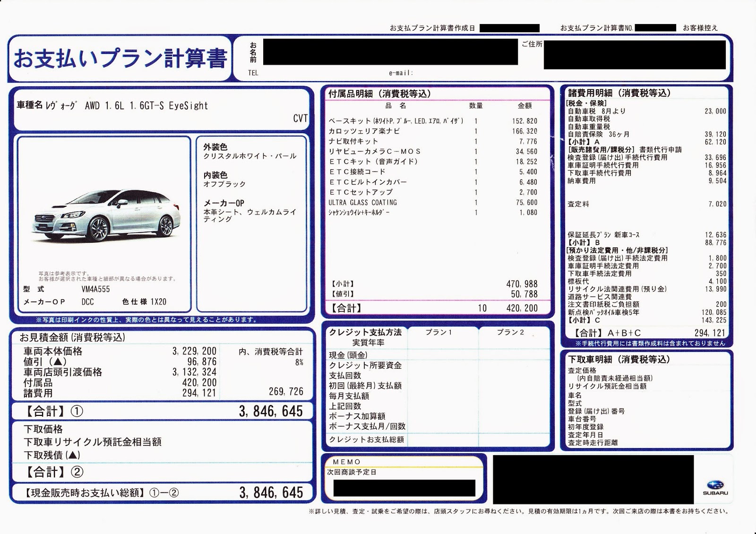Screen dimensions: 756x534
Task: Click the 'リヤビューカメラC-MOS' item
Action: (x=375, y=152)
